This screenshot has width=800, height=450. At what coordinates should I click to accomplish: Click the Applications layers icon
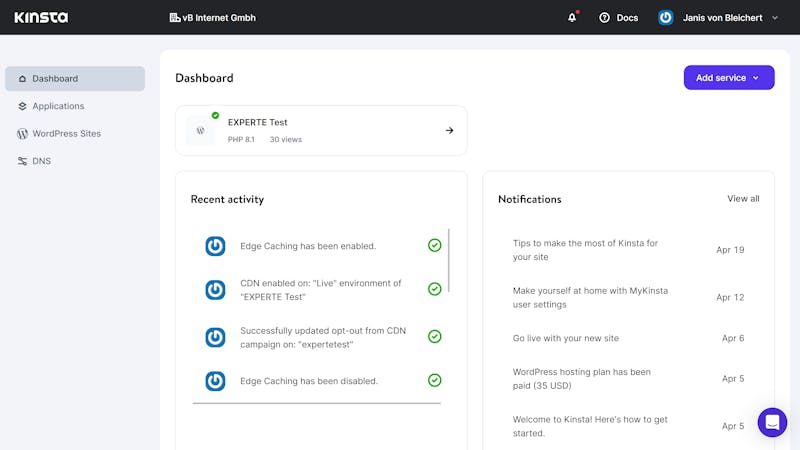[x=22, y=106]
